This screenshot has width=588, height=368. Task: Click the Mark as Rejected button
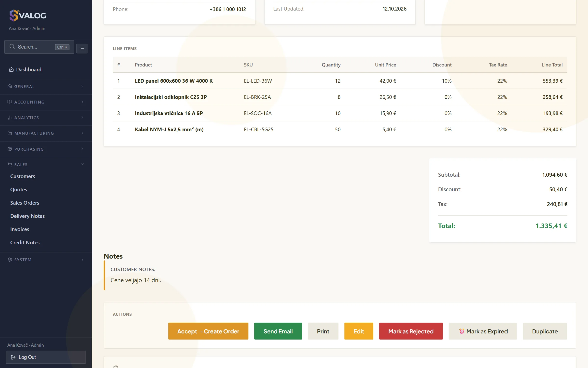coord(411,331)
